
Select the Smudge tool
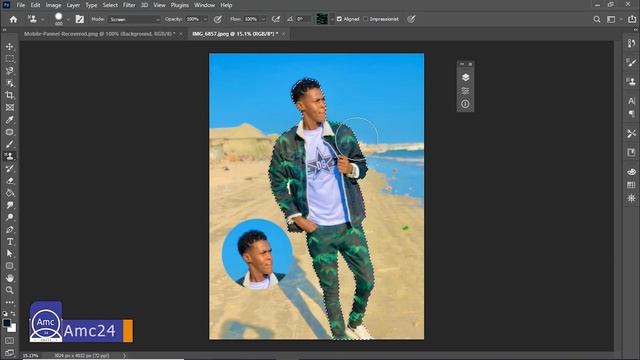point(9,205)
